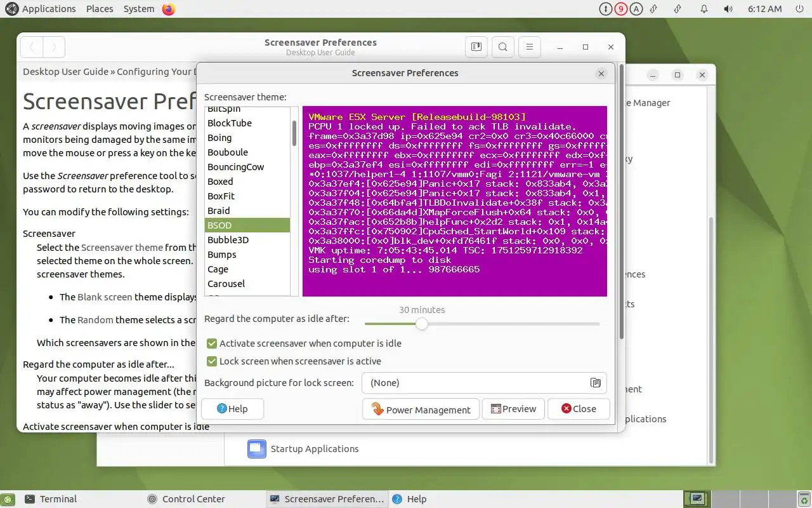Switch to Screensaver Preferences taskbar entry
Viewport: 812px width, 508px height.
(x=327, y=499)
